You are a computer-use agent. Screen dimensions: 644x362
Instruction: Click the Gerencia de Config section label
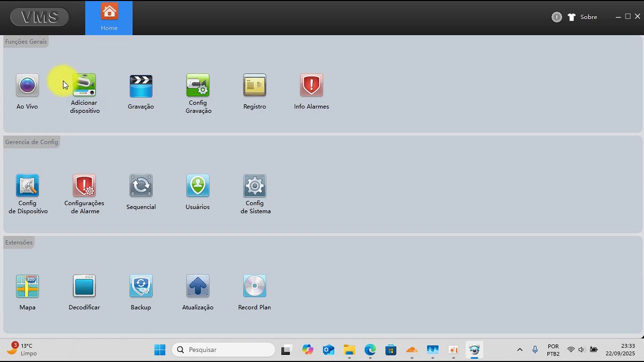(32, 142)
